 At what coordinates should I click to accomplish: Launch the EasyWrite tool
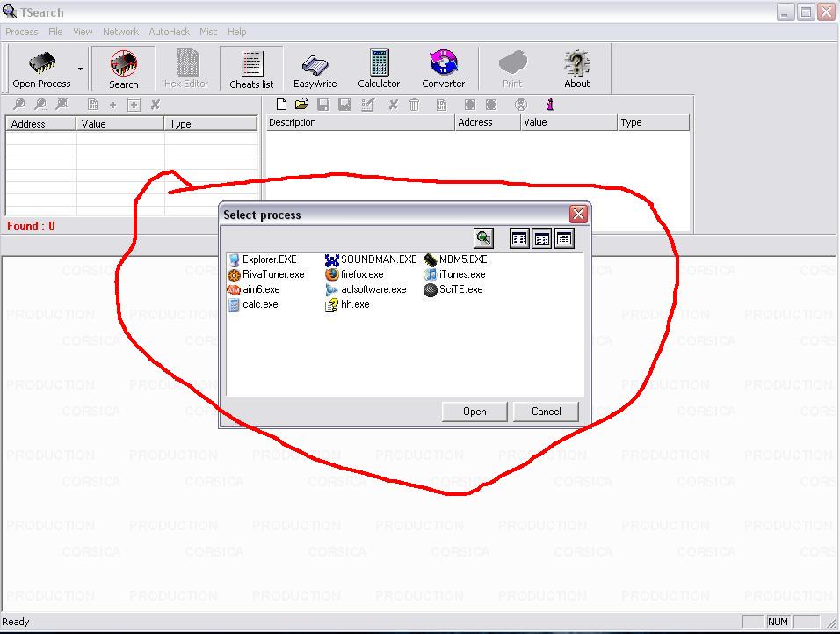pyautogui.click(x=315, y=69)
